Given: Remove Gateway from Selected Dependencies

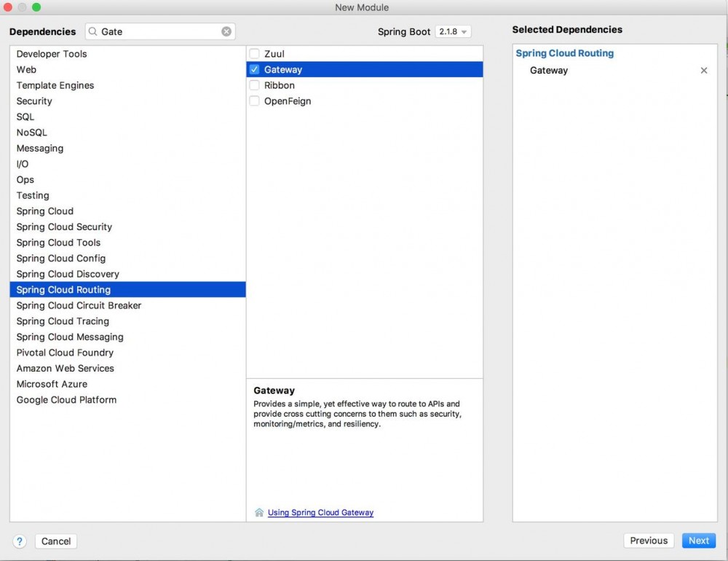Looking at the screenshot, I should (704, 70).
